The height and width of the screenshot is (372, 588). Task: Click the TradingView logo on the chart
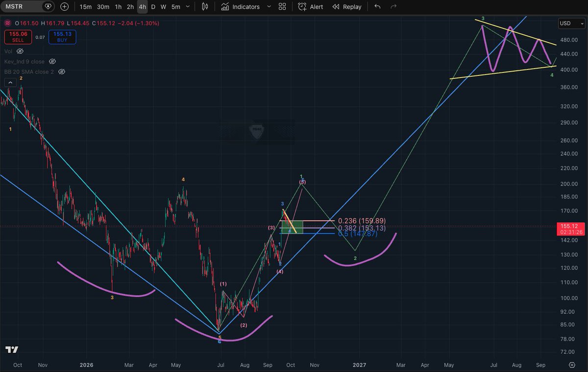click(x=12, y=350)
